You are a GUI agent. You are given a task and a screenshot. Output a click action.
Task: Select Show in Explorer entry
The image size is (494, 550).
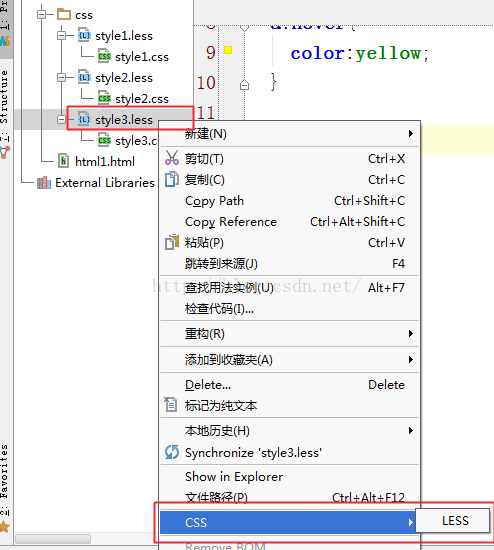point(289,477)
